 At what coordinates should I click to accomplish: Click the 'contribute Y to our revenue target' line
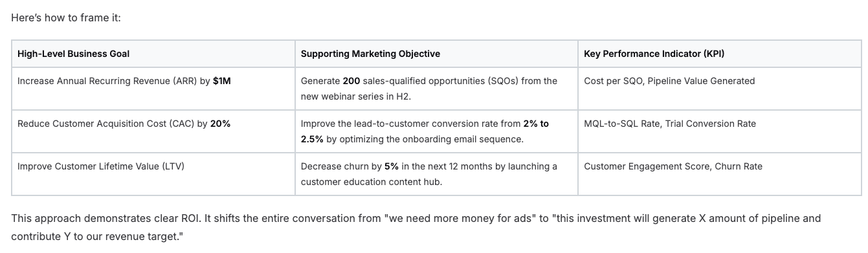pyautogui.click(x=97, y=237)
